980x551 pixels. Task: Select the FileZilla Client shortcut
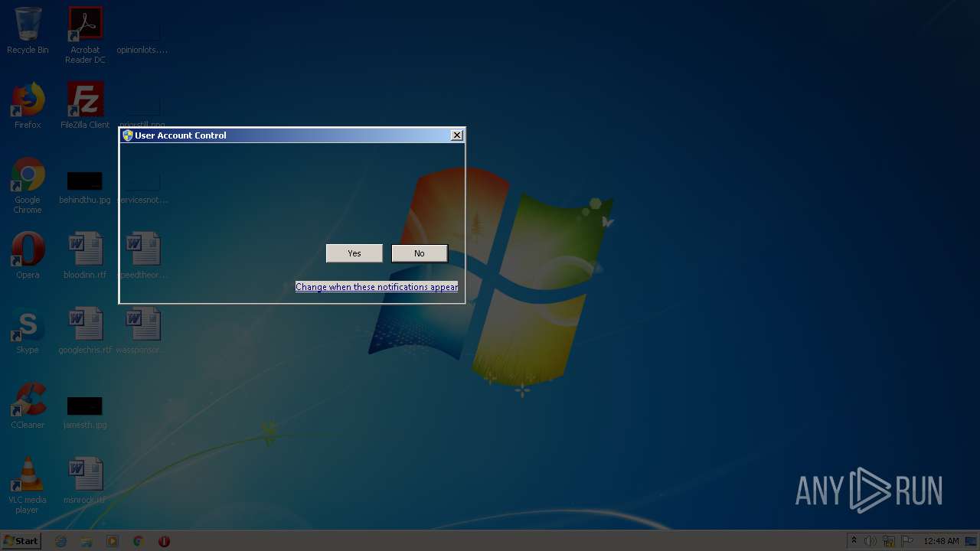85,106
